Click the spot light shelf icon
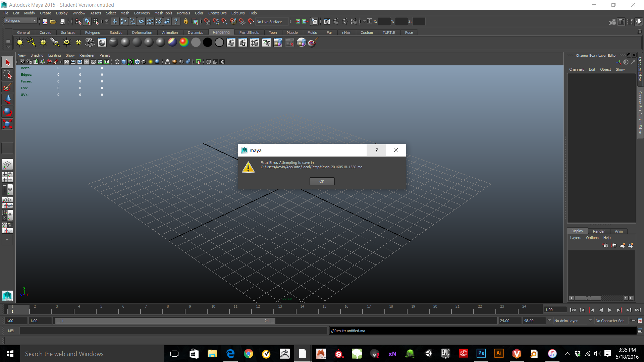Viewport: 644px width, 362px height. point(55,43)
